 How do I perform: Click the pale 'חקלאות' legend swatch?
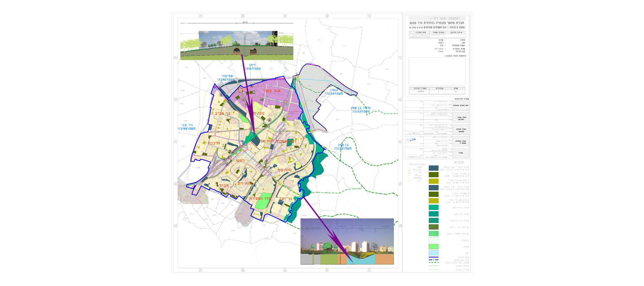(x=434, y=240)
